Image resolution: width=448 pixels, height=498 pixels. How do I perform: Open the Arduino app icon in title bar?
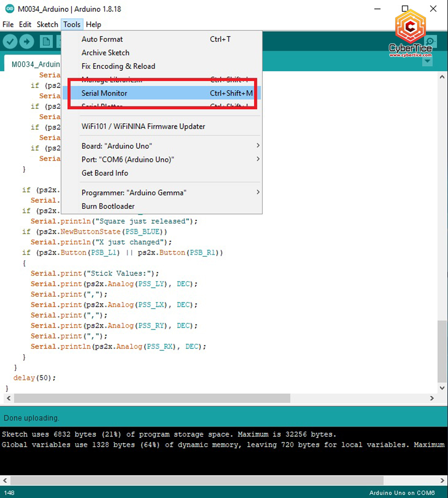[10, 9]
